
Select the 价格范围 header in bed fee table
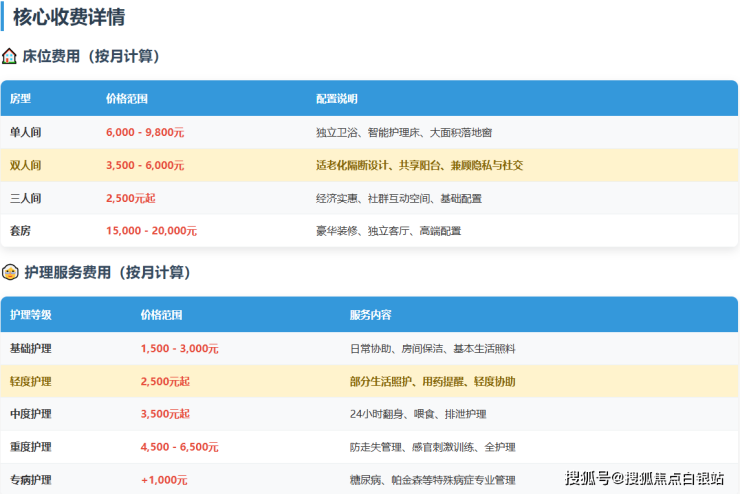click(127, 99)
